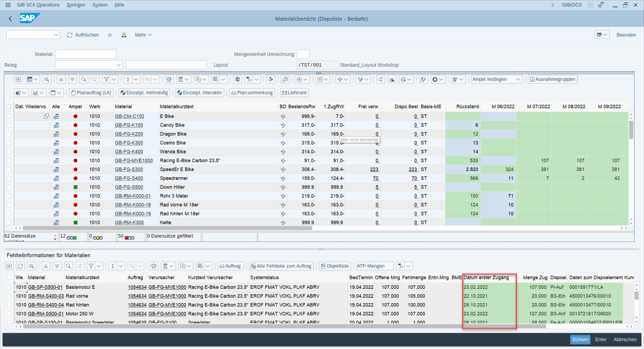Check the box for Basismodul E row

(9, 287)
